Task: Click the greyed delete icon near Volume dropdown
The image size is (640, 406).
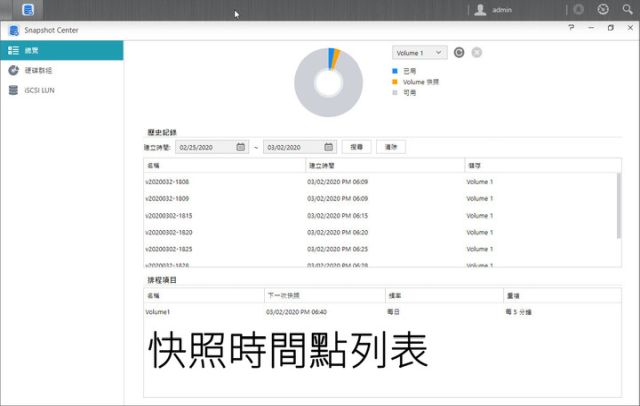Action: (x=476, y=53)
